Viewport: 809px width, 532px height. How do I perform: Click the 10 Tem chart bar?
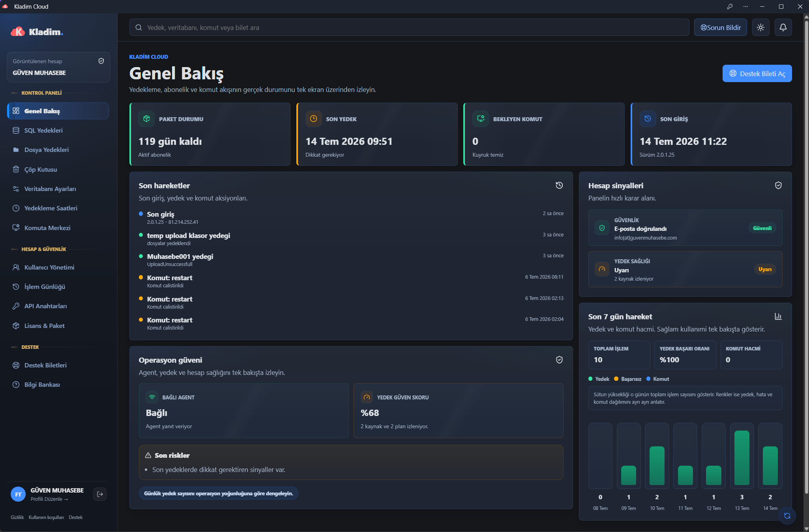pos(657,466)
